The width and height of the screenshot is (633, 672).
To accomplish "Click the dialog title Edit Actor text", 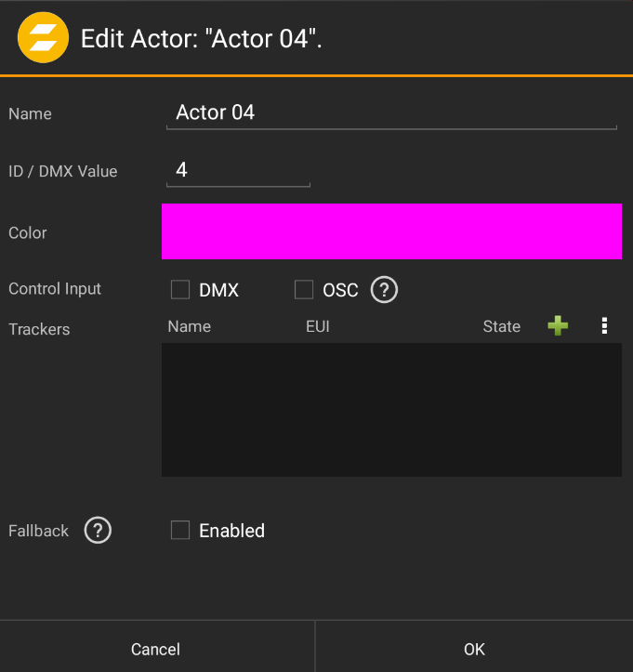I will tap(202, 38).
